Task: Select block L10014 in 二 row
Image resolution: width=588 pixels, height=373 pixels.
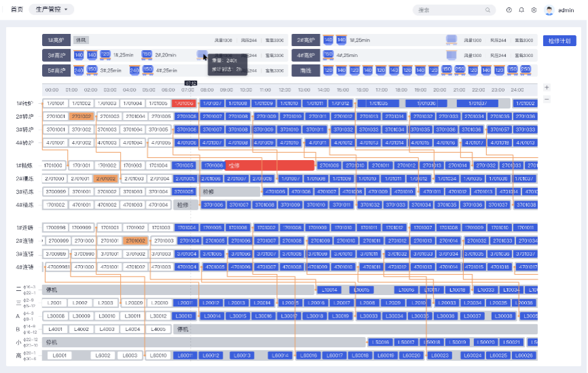Action: (329, 290)
